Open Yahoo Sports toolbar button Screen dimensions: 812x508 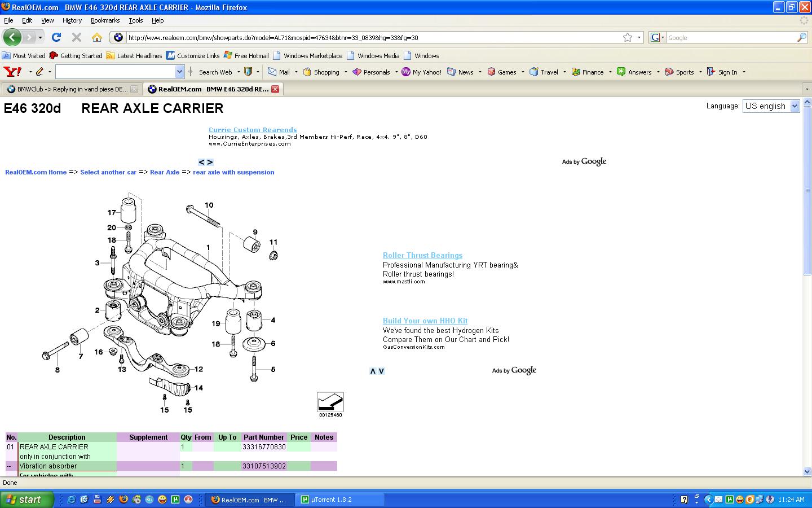(679, 72)
